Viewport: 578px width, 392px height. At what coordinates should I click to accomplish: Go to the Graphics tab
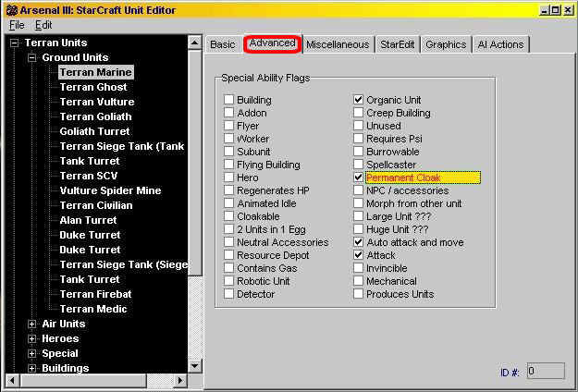click(x=446, y=44)
